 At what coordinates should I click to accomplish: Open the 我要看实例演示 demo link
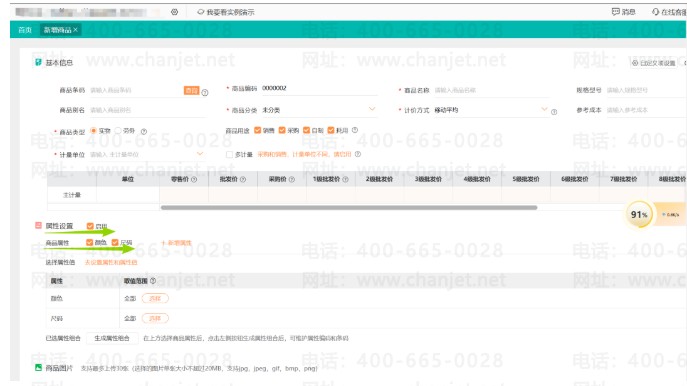coord(226,12)
